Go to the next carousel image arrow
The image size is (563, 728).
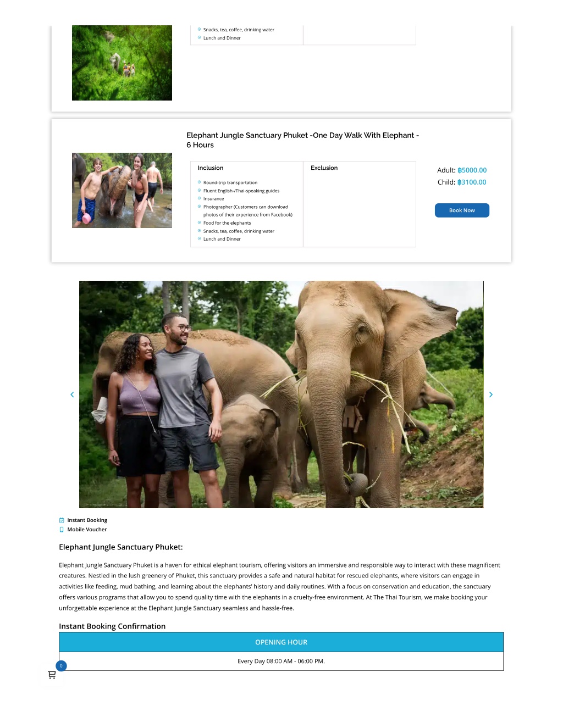(x=491, y=394)
